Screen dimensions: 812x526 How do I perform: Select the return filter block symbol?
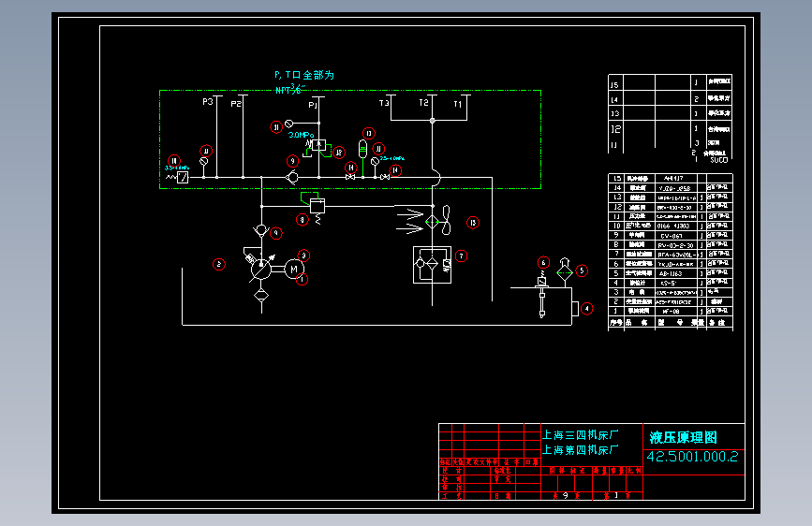coord(432,265)
